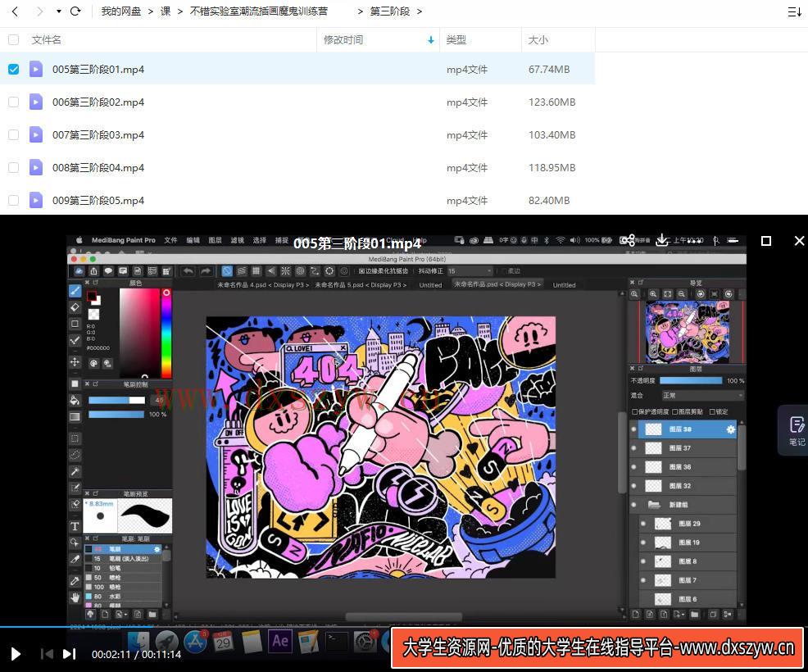Open file 009第三阶段05.mp4

tap(98, 200)
